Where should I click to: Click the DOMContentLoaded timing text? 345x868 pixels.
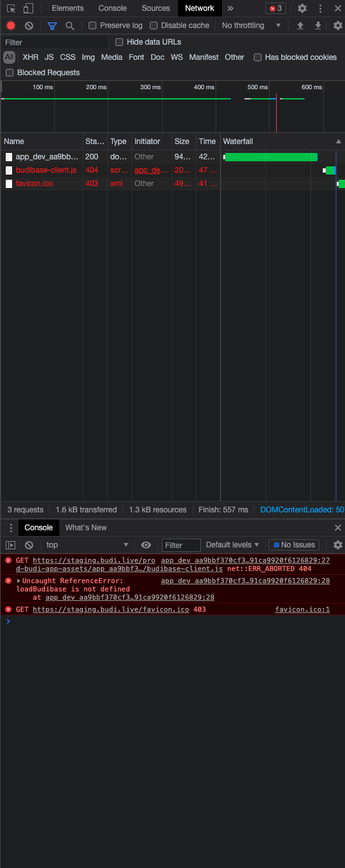point(302,510)
